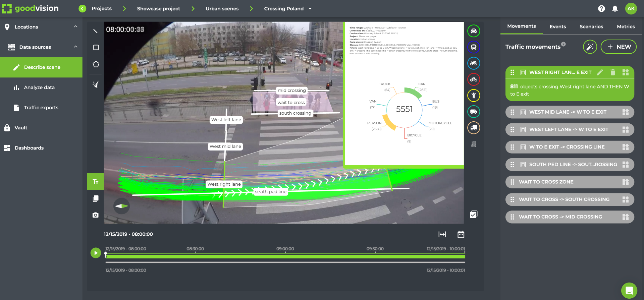Expand West mid lane movement
This screenshot has width=644, height=300.
pyautogui.click(x=570, y=112)
